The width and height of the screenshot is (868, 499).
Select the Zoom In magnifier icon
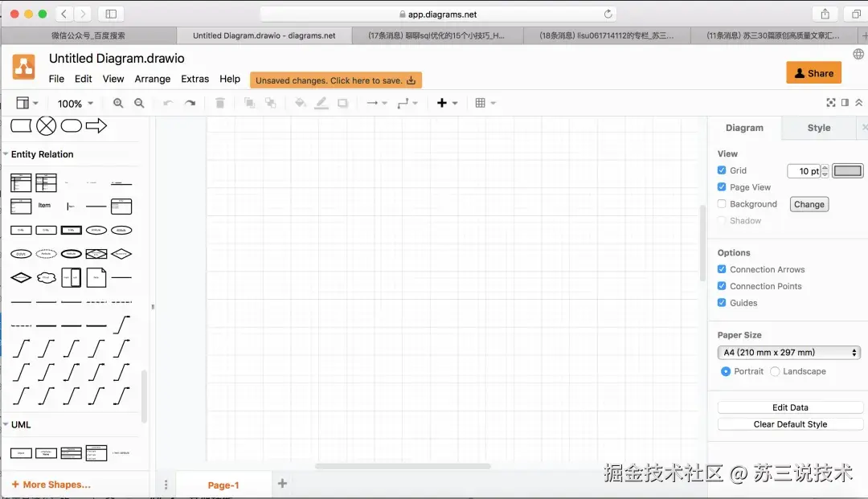click(x=117, y=104)
